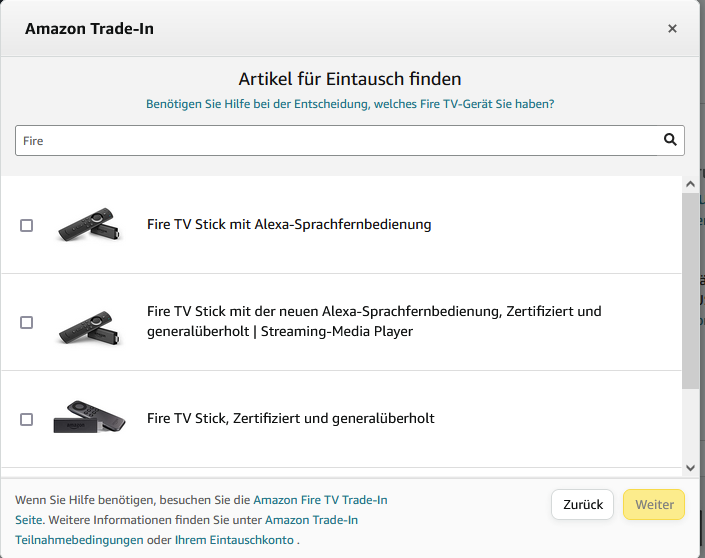The height and width of the screenshot is (558, 705).
Task: Open Amazon Trade-In Teilnahmebedingungen link
Action: click(x=311, y=520)
